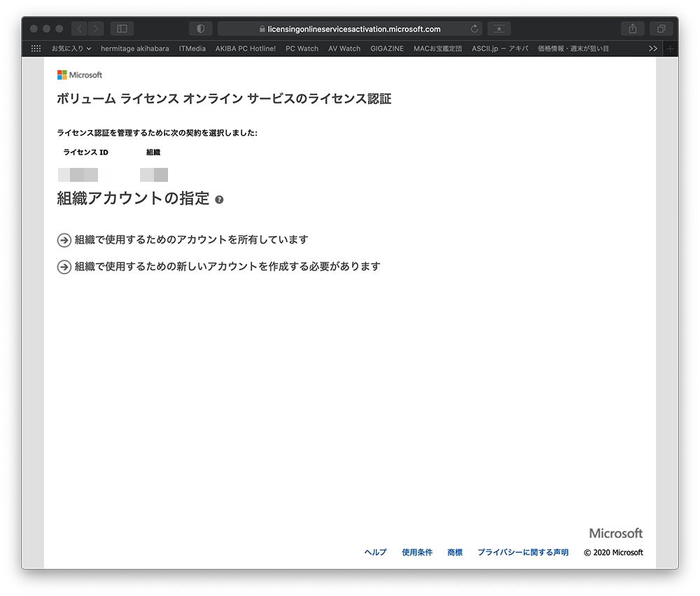700x596 pixels.
Task: Open the favorites grid icon
Action: pos(36,48)
